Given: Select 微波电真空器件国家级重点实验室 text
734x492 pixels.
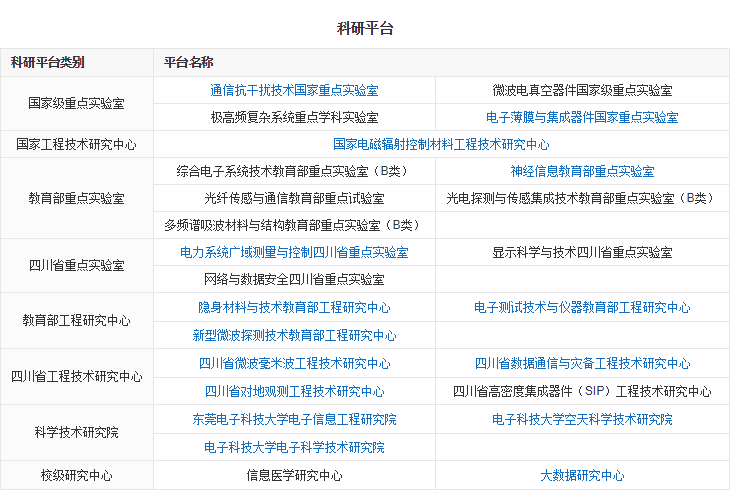Looking at the screenshot, I should pyautogui.click(x=582, y=90).
